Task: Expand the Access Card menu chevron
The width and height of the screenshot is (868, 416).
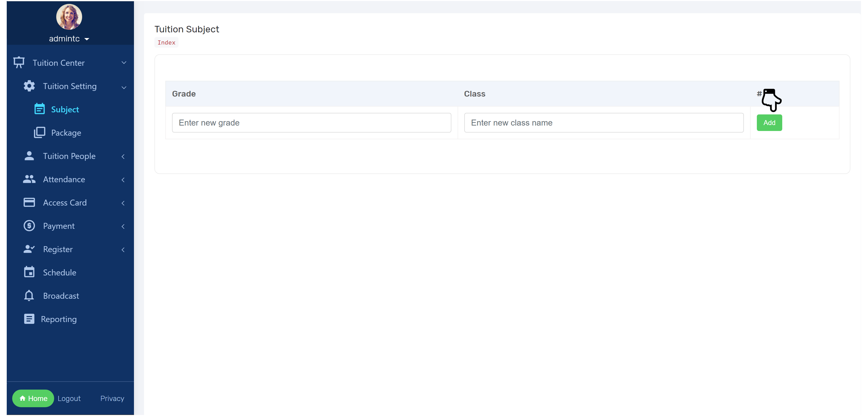Action: click(x=123, y=203)
